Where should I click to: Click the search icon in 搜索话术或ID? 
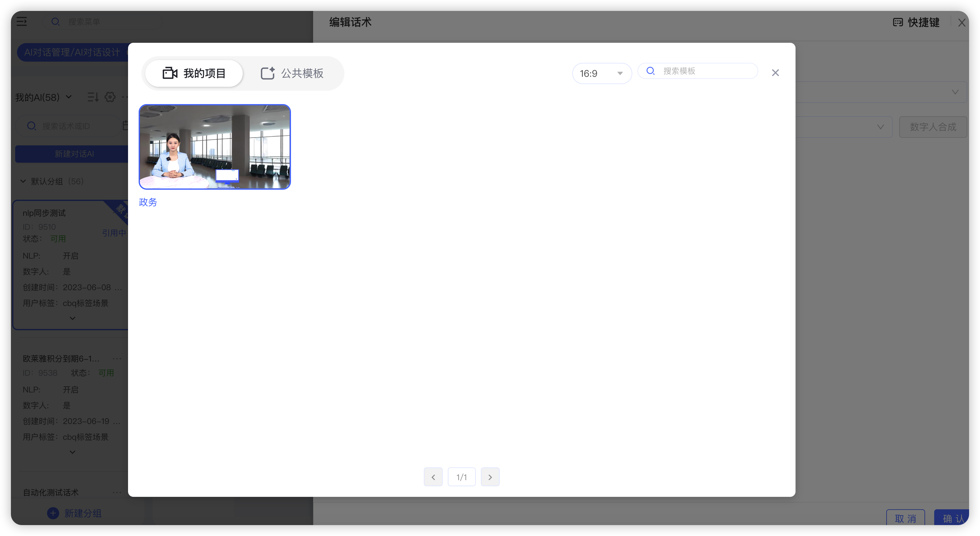click(x=32, y=126)
